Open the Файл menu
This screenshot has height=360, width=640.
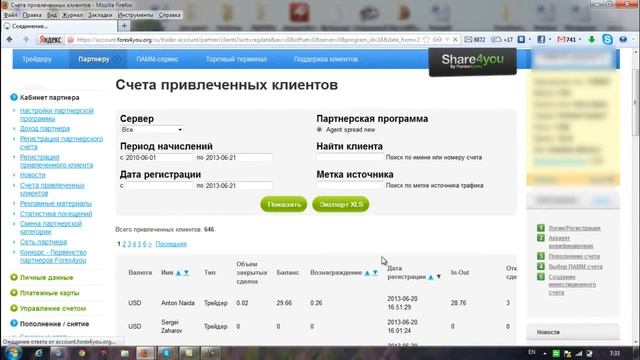[11, 15]
